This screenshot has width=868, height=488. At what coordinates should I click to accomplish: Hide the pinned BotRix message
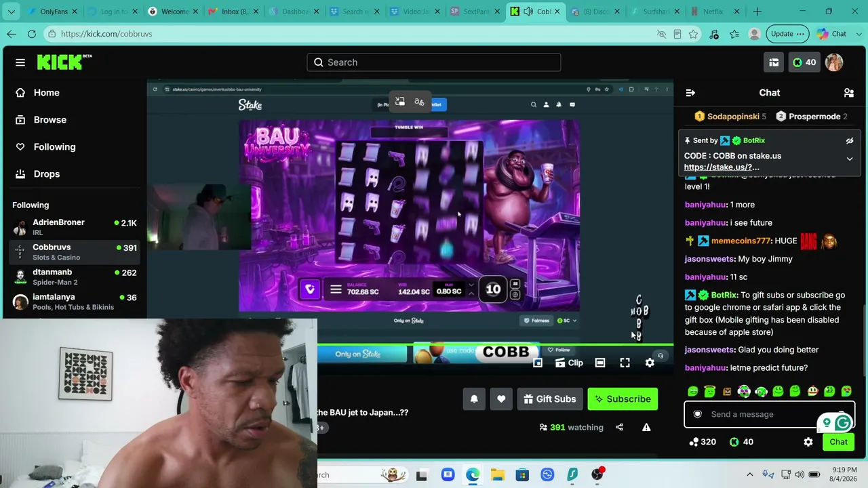click(849, 141)
